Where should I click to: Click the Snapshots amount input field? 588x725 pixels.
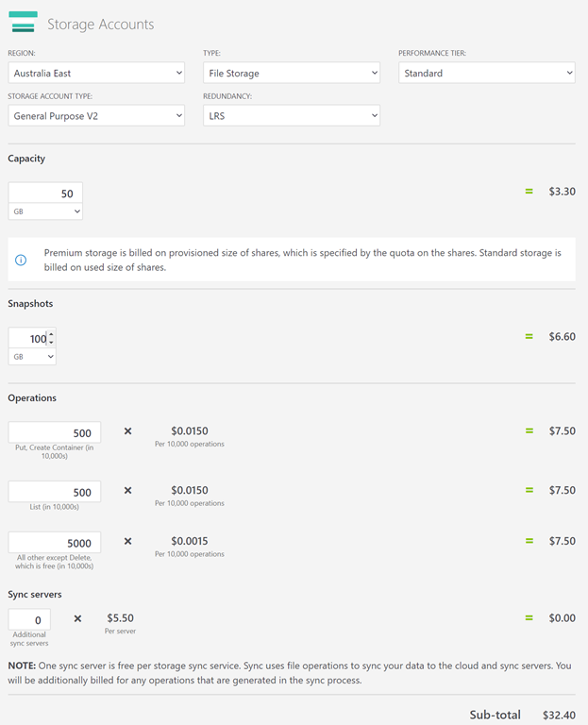(28, 338)
